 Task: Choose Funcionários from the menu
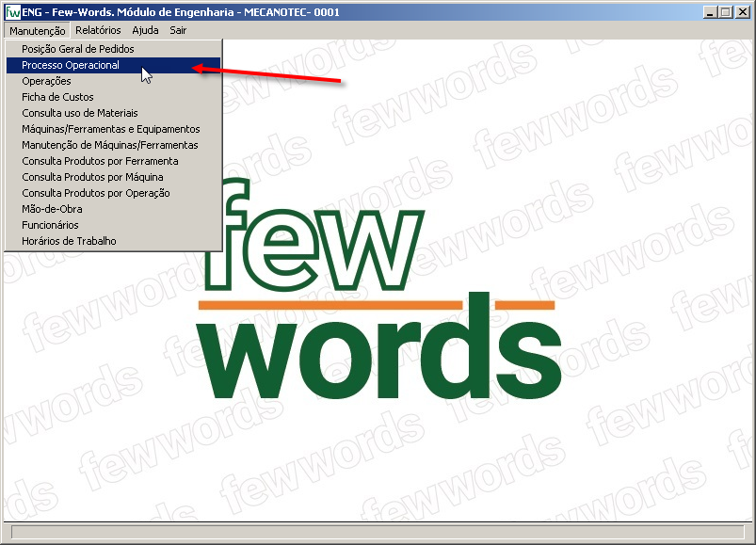(113, 225)
